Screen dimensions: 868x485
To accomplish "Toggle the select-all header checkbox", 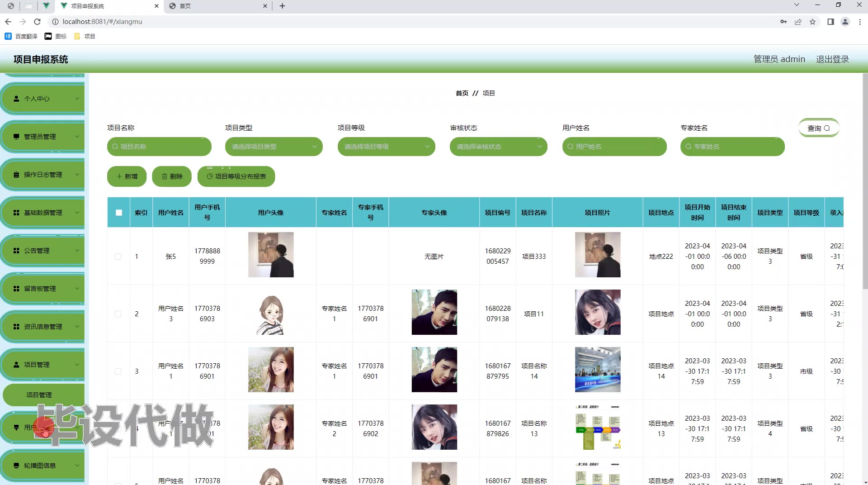I will (119, 213).
